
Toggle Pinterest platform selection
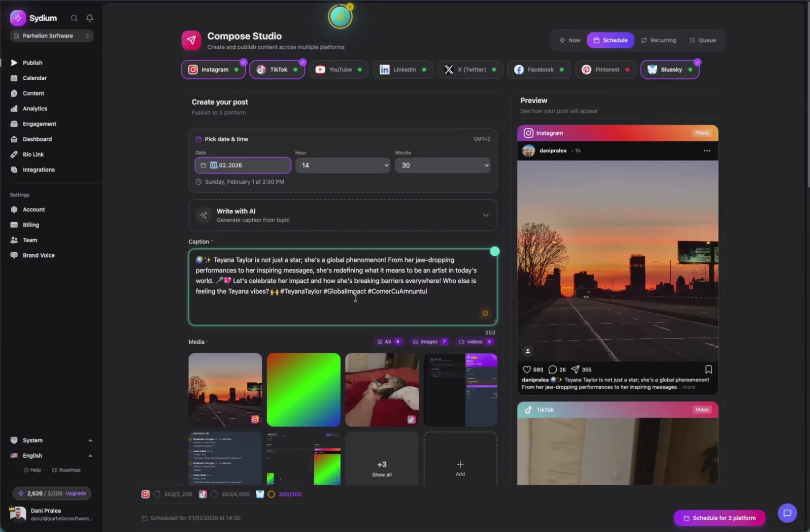(606, 69)
